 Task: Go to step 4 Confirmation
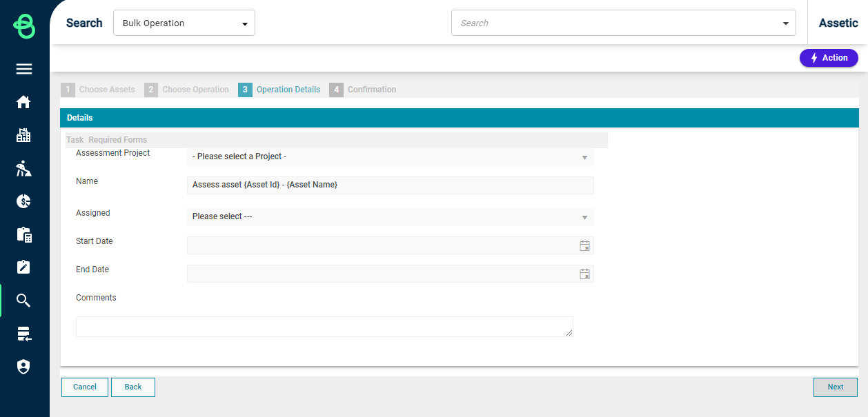point(363,90)
